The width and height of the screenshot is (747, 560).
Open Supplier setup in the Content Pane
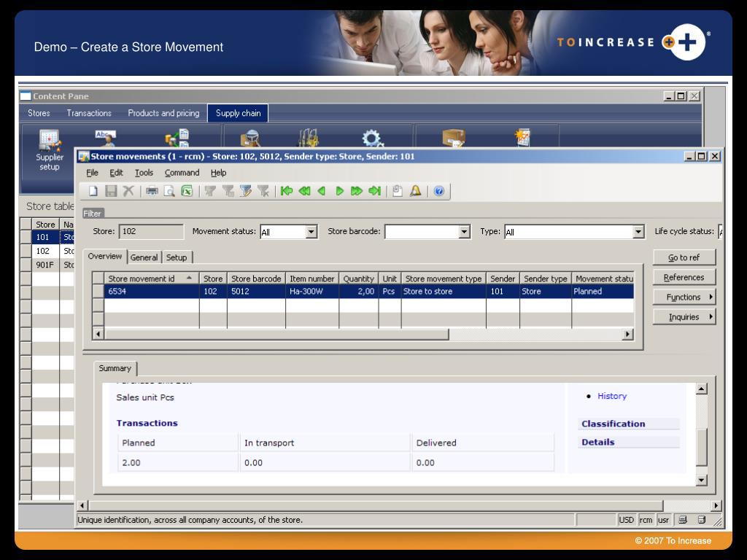tap(50, 150)
